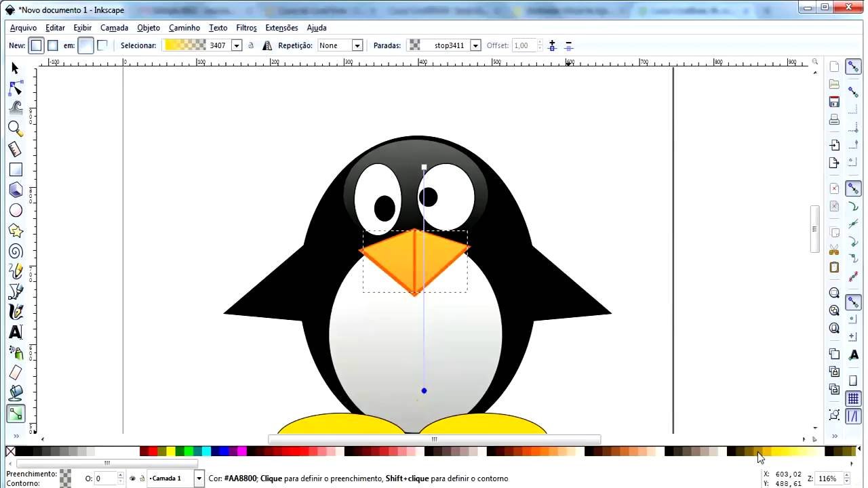Open the Caminho menu

pos(184,28)
